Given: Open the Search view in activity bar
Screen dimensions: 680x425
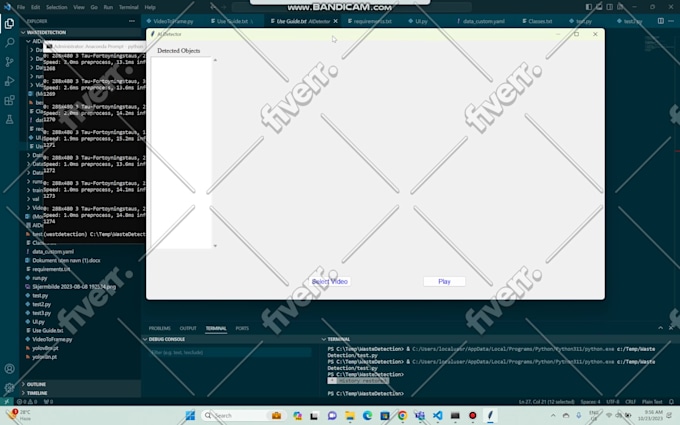Looking at the screenshot, I should tap(9, 42).
